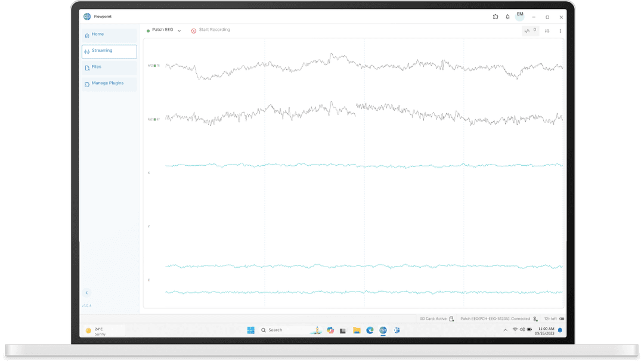Click the Windows Start button in taskbar
The width and height of the screenshot is (644, 362).
pos(250,330)
